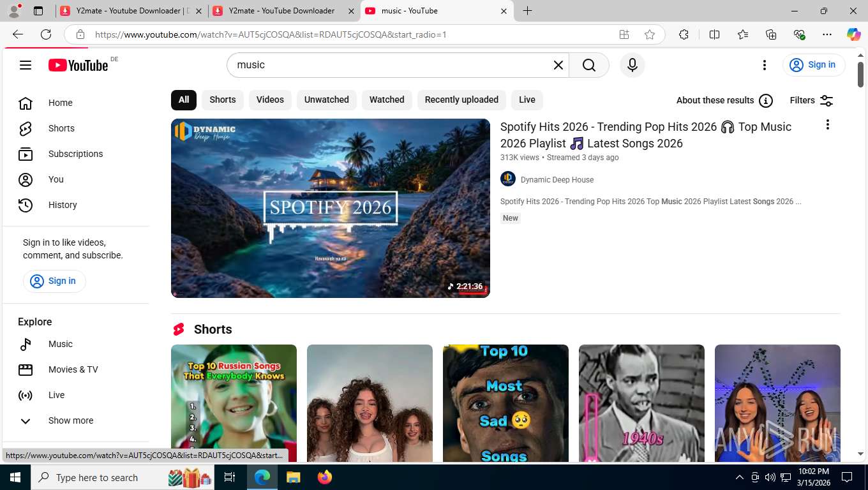Click Sign in button at top right
The image size is (868, 490).
(x=814, y=65)
